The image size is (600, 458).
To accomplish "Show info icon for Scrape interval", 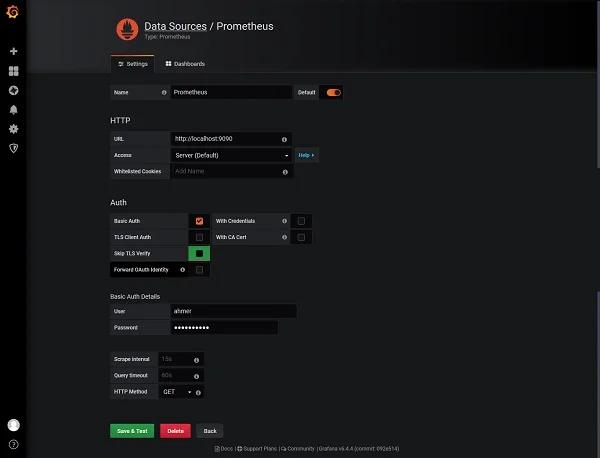I will pyautogui.click(x=196, y=360).
